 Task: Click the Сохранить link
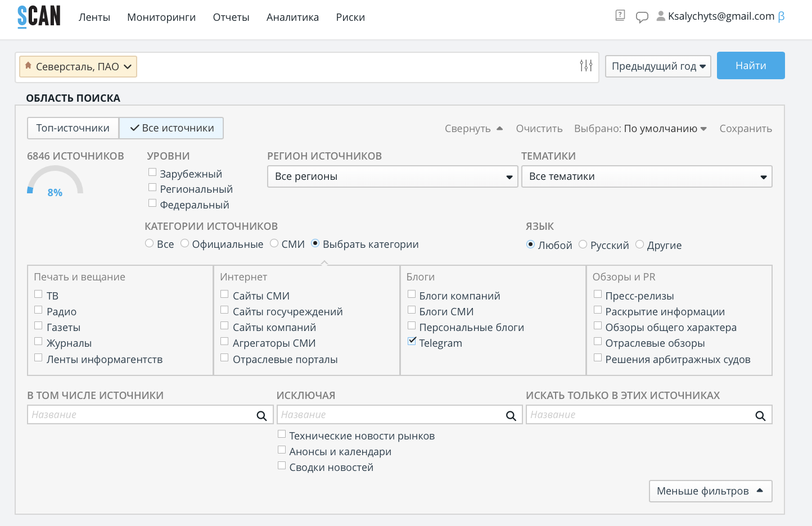click(x=746, y=129)
